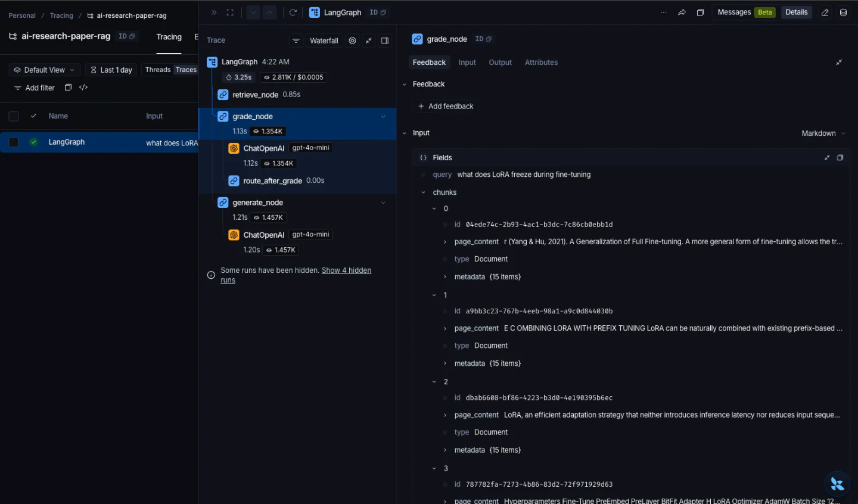Switch to the Details view

pyautogui.click(x=797, y=13)
